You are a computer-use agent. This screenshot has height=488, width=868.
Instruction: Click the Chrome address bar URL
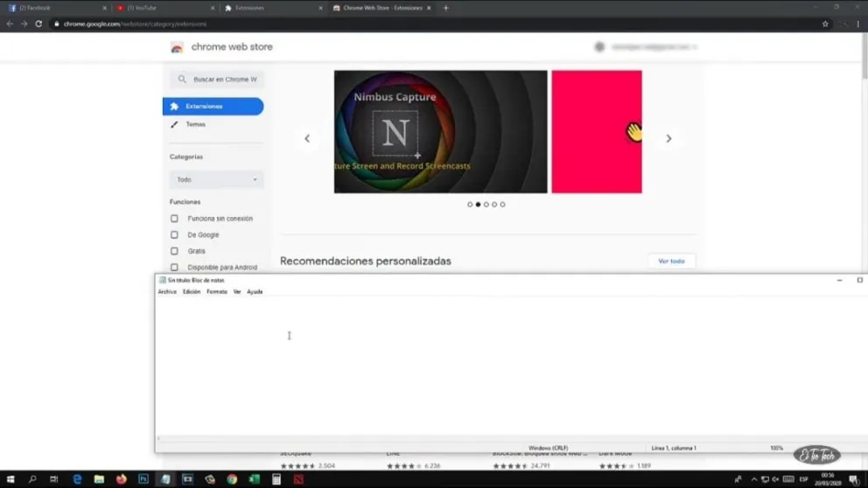tap(135, 24)
